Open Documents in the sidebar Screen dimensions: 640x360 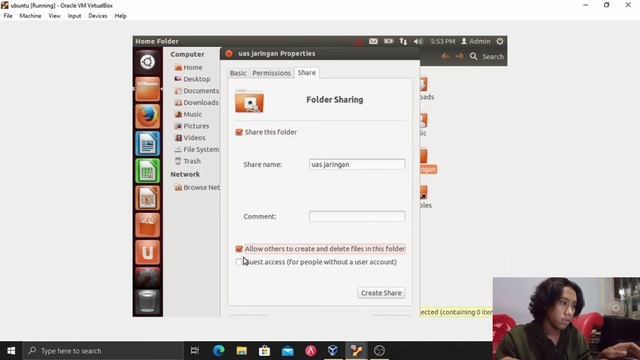[197, 91]
